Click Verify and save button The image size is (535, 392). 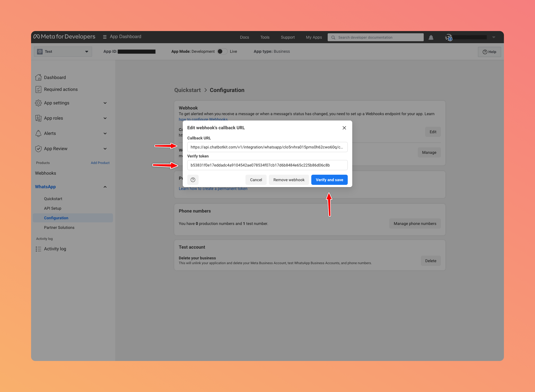click(x=329, y=180)
